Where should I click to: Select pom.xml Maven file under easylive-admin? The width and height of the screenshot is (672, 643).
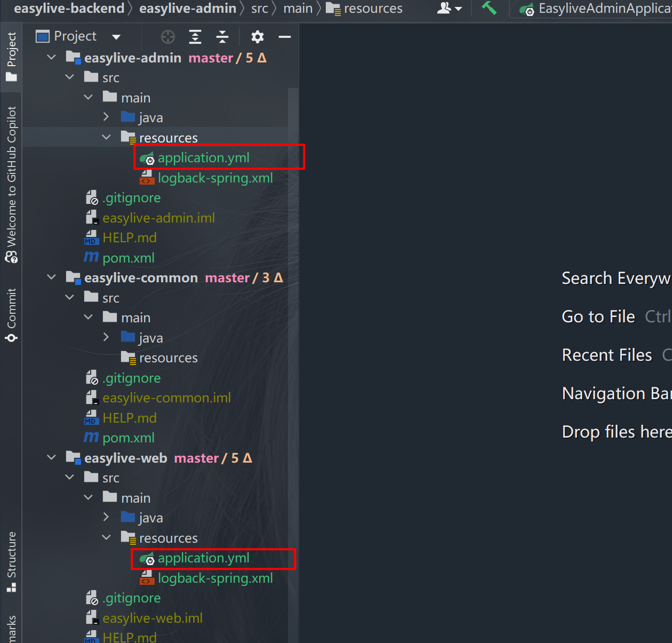128,258
